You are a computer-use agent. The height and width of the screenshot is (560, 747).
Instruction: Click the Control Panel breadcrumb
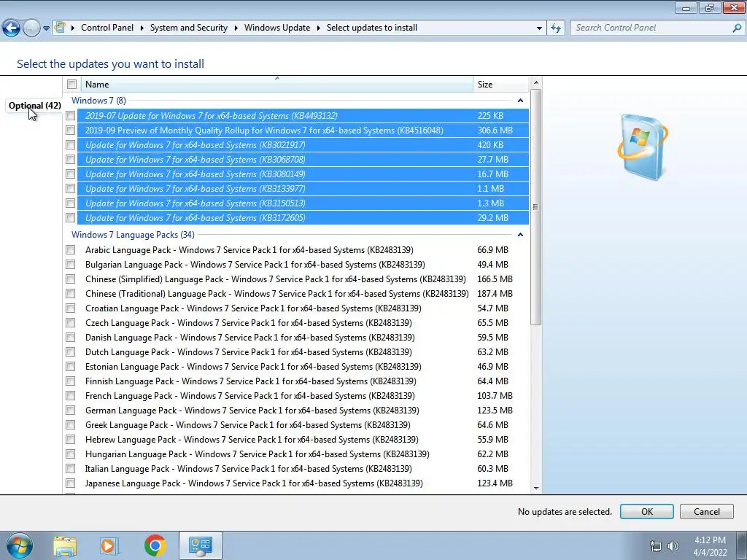107,28
